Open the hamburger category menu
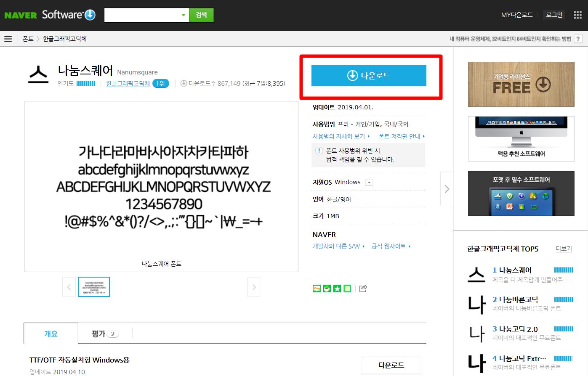Viewport: 588px width, 376px height. coord(8,39)
